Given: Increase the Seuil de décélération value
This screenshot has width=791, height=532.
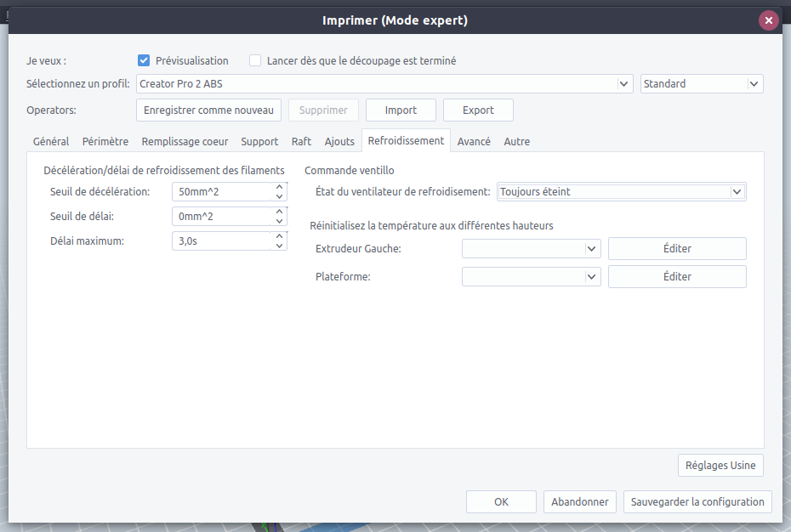Looking at the screenshot, I should coord(279,187).
